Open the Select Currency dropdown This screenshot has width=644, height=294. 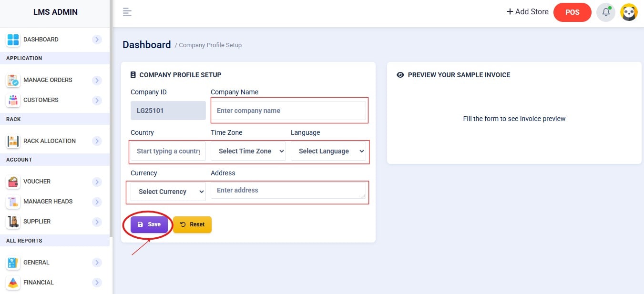point(168,192)
